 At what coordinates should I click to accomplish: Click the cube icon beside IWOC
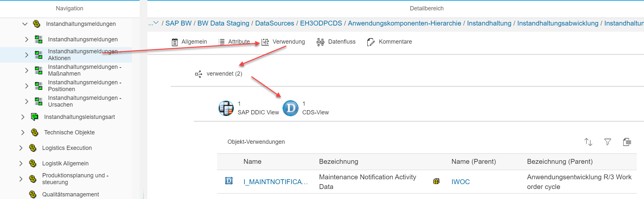436,182
